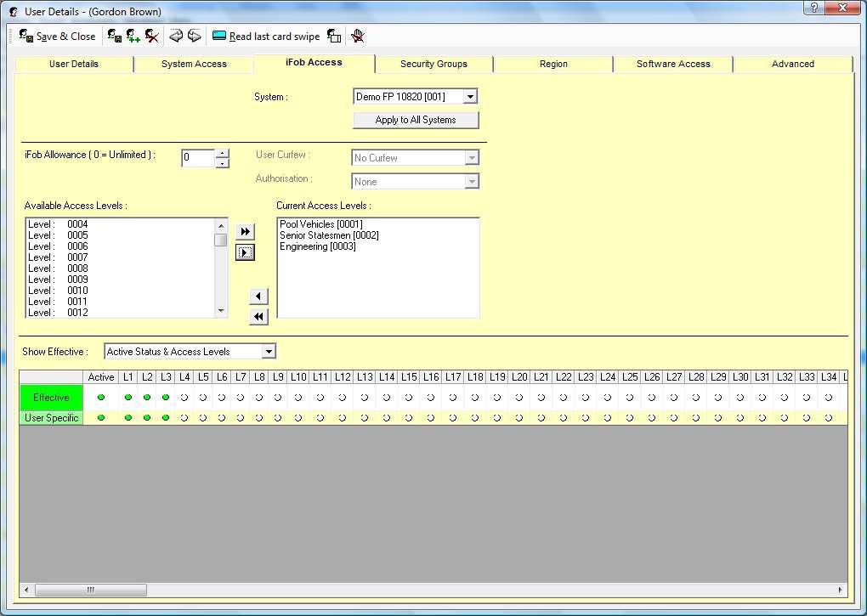
Task: Remove all levels with double-left arrow
Action: [x=258, y=317]
